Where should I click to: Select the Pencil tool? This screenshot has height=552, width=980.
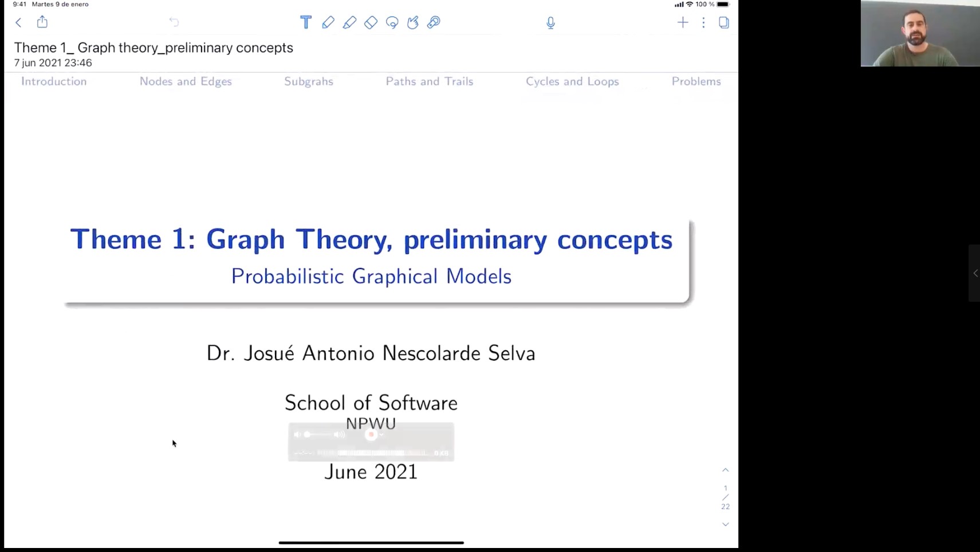coord(328,22)
